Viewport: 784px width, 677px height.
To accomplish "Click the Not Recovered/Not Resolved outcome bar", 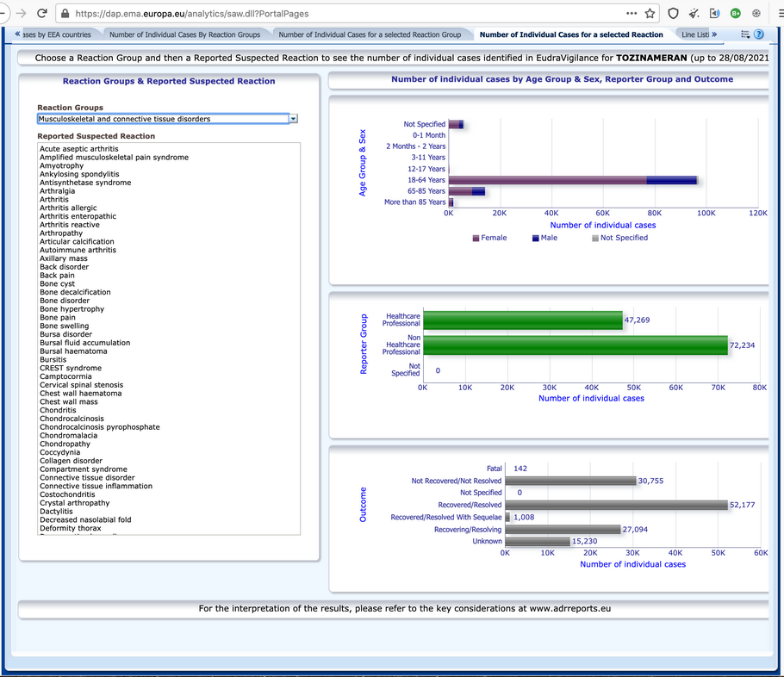I will coord(571,481).
